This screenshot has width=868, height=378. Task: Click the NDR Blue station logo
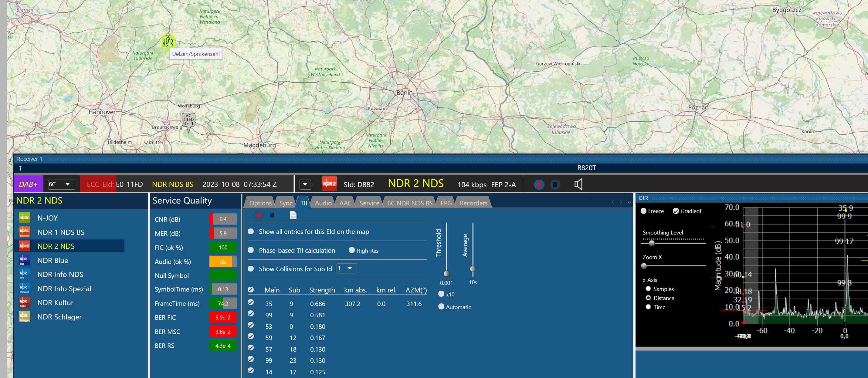point(24,260)
